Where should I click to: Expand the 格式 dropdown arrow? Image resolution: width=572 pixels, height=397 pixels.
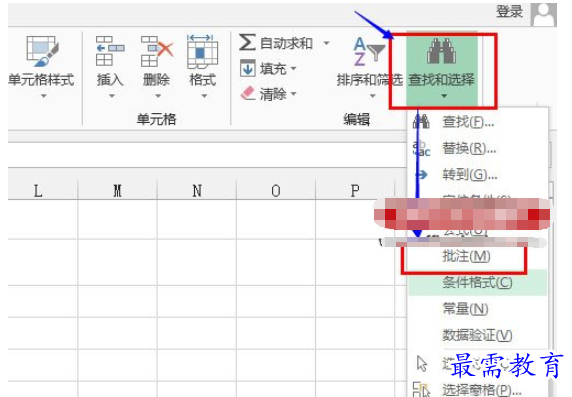pyautogui.click(x=204, y=96)
